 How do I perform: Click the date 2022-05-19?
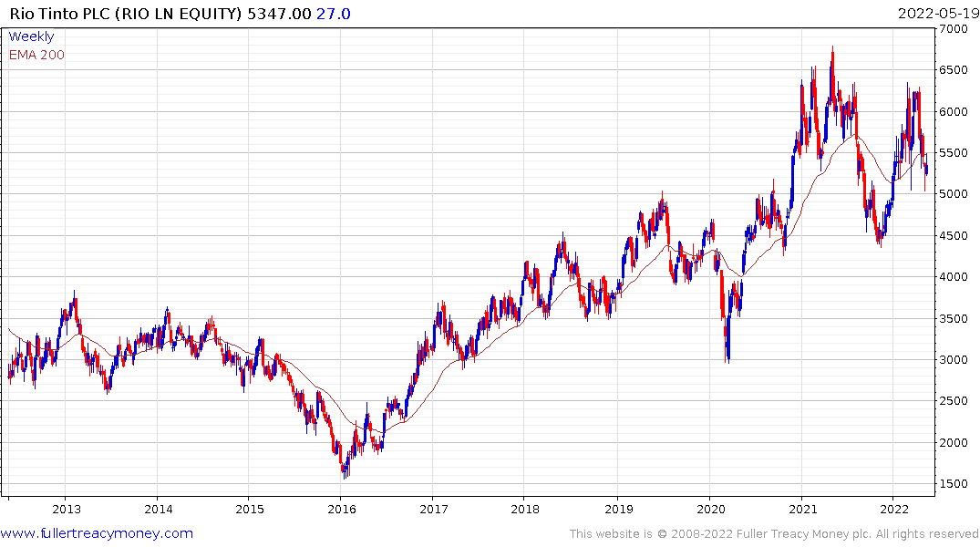click(938, 14)
